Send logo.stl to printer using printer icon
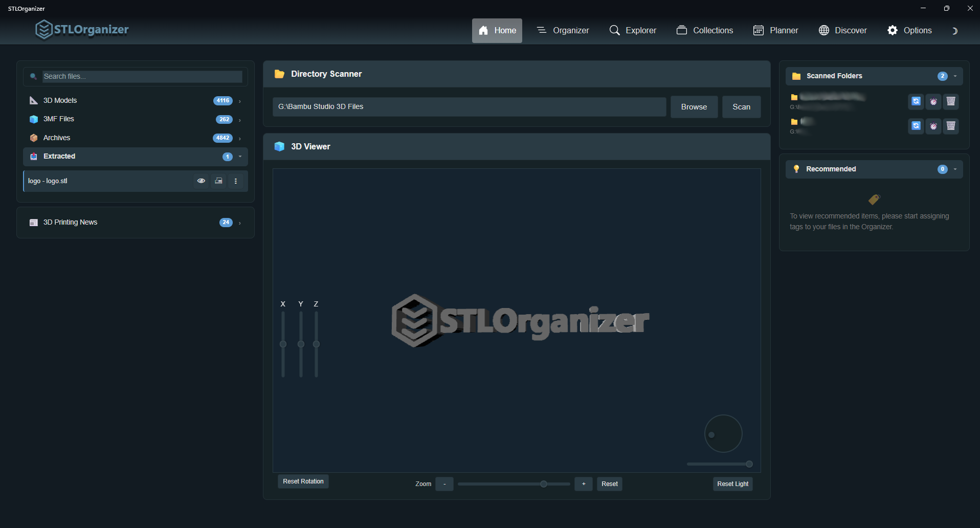This screenshot has width=980, height=528. (x=218, y=181)
